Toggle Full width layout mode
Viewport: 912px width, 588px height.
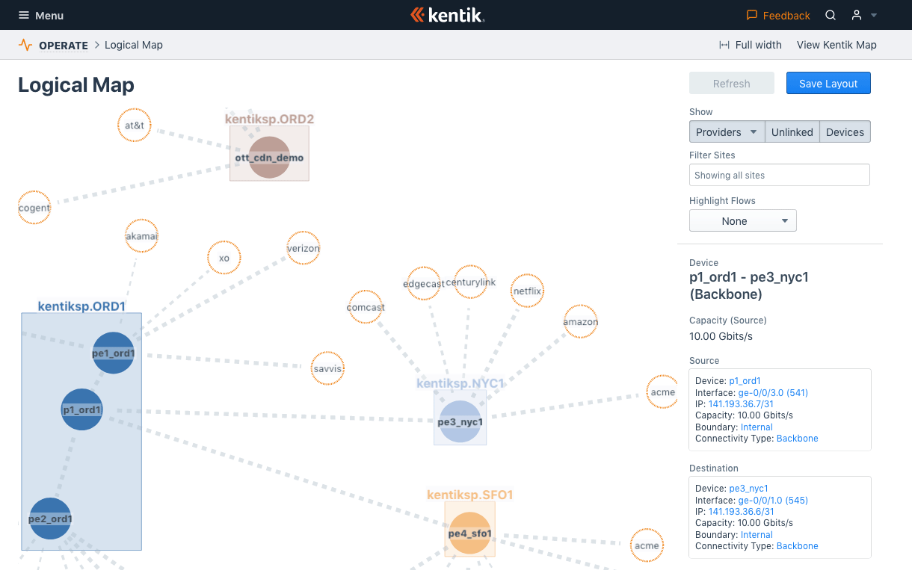coord(750,45)
